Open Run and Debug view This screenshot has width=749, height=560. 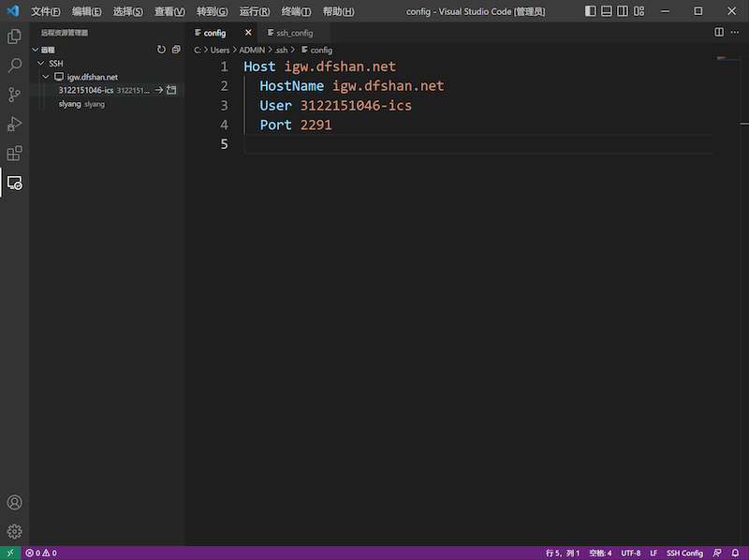click(x=14, y=124)
